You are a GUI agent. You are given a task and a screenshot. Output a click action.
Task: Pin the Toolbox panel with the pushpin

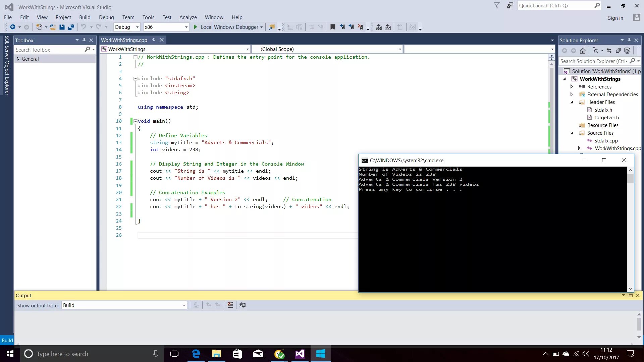coord(84,40)
